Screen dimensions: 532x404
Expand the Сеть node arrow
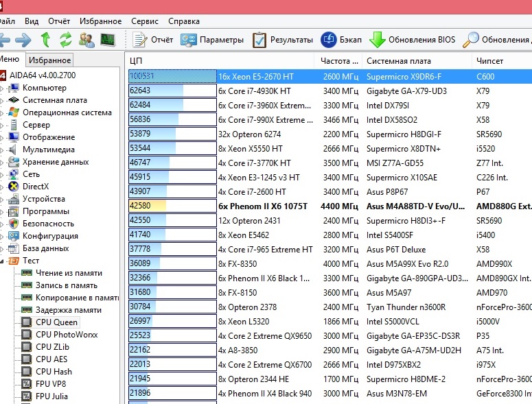pyautogui.click(x=1, y=175)
